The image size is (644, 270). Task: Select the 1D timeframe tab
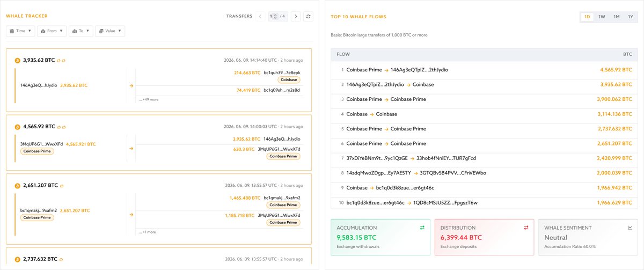(587, 17)
